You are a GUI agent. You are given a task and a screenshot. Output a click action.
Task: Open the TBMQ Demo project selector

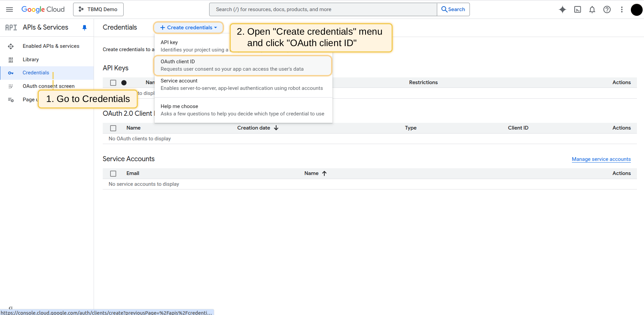(98, 9)
